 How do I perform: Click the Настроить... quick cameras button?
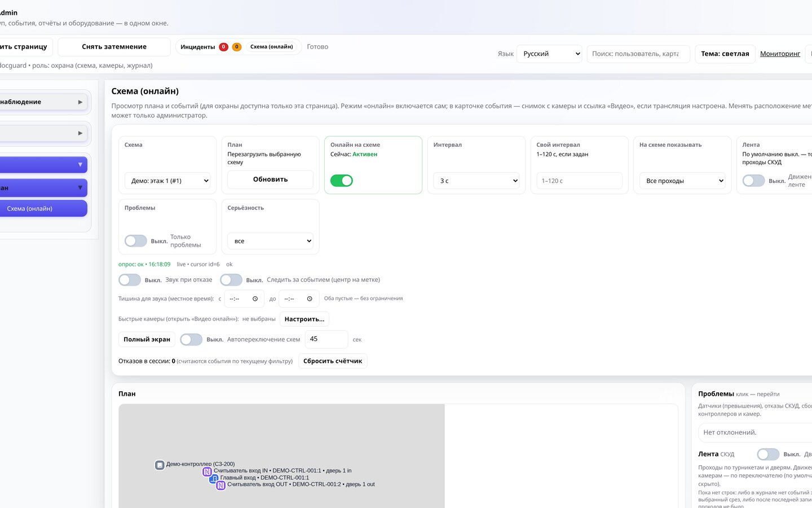pyautogui.click(x=304, y=319)
